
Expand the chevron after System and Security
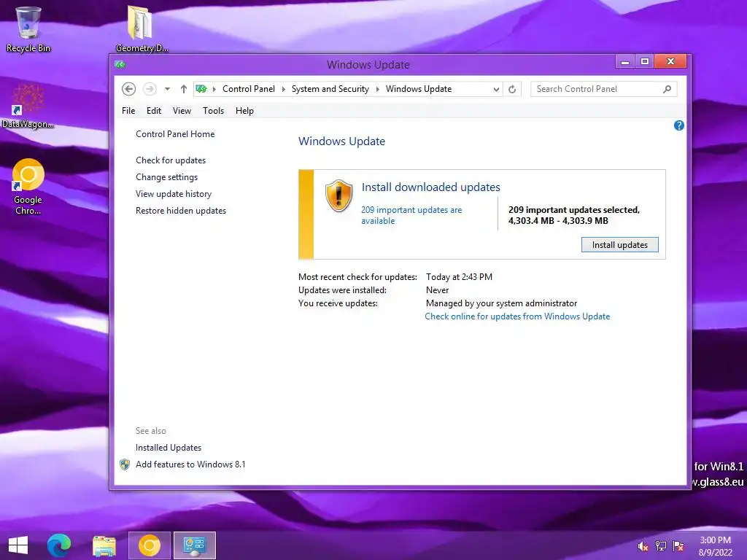(x=378, y=89)
